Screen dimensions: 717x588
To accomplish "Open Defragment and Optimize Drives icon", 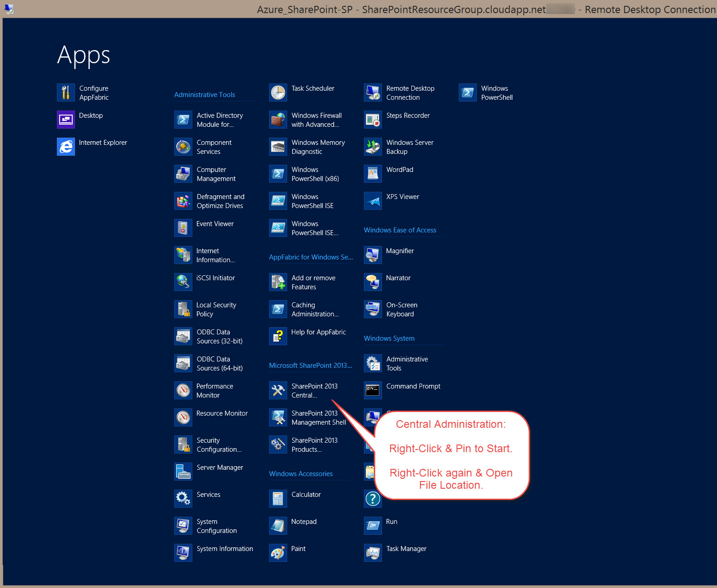I will pos(183,201).
